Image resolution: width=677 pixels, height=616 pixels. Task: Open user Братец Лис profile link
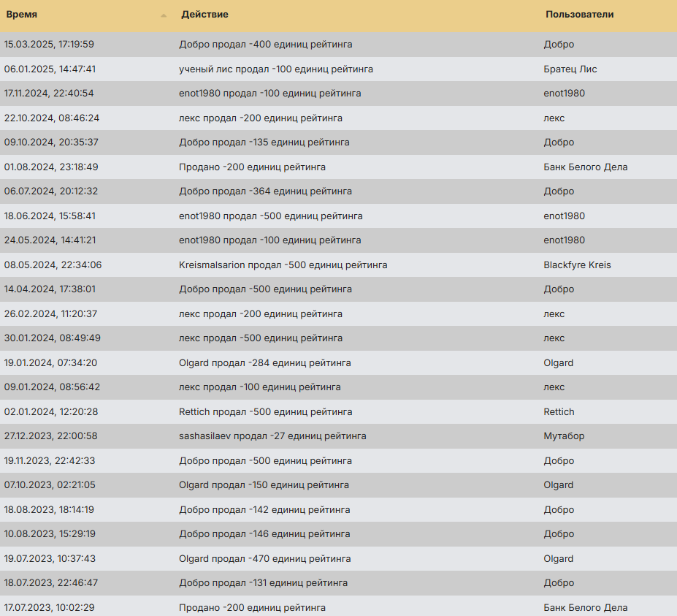tap(570, 69)
